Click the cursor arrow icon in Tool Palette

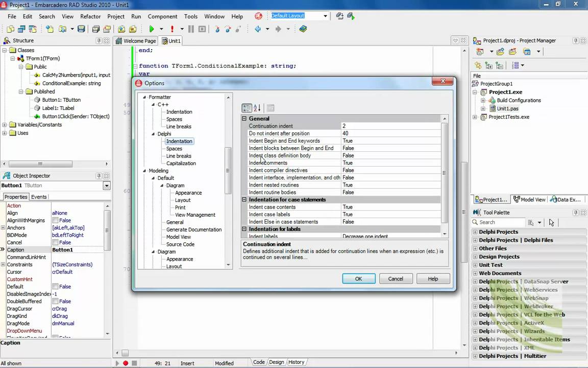coord(551,223)
